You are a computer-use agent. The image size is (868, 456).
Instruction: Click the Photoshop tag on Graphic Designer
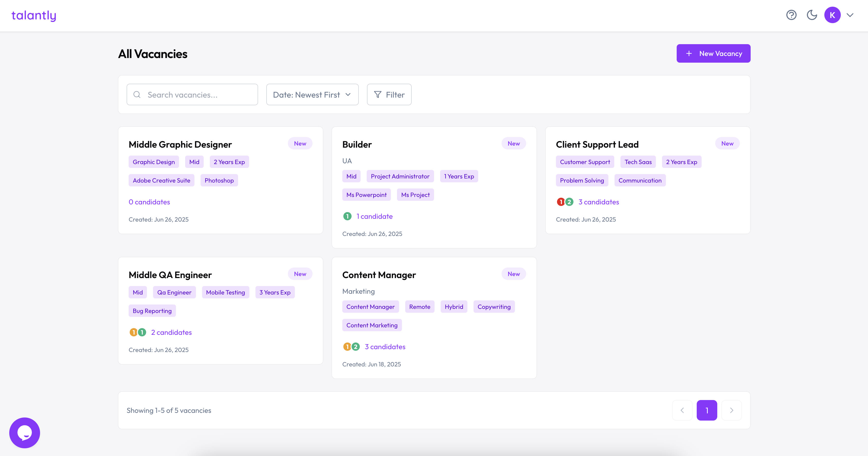pos(219,180)
